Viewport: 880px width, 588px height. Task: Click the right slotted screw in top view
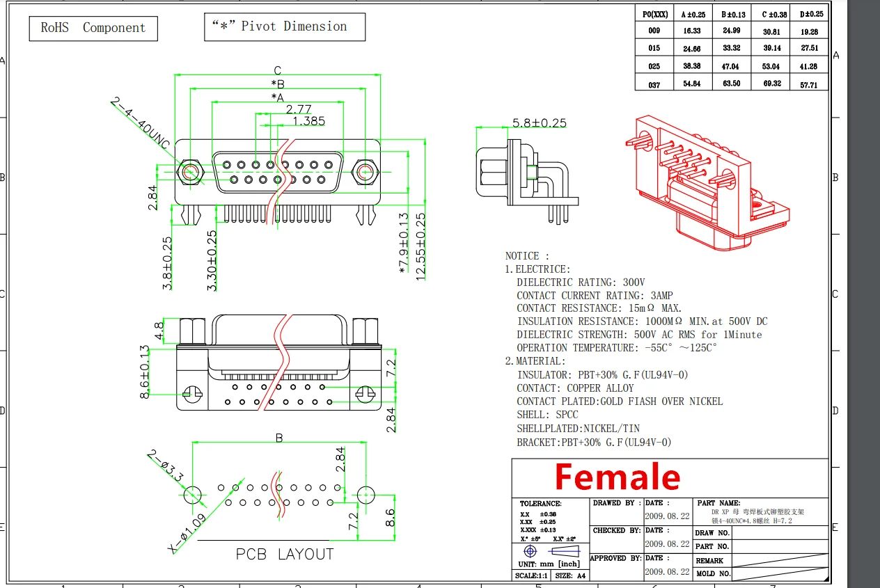pos(364,395)
